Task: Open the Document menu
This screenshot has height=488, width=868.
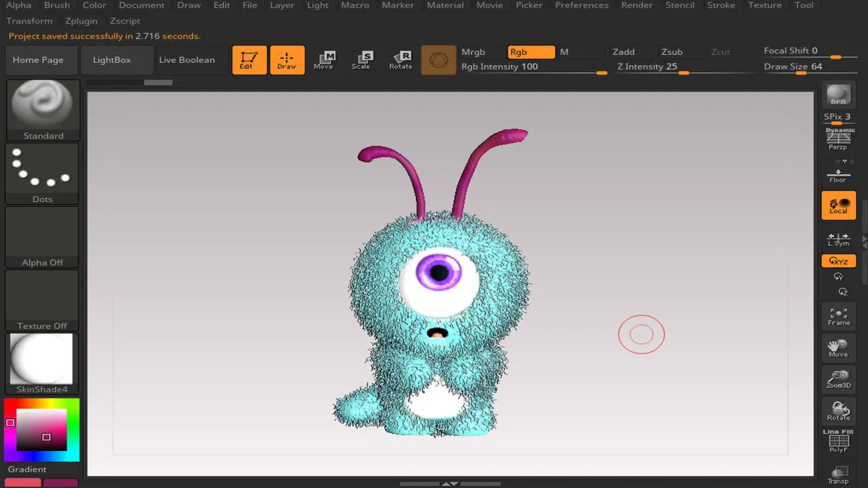Action: 142,5
